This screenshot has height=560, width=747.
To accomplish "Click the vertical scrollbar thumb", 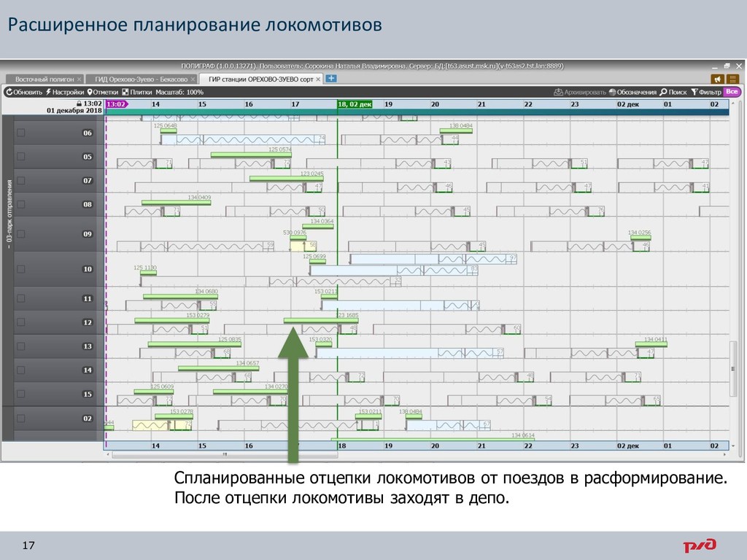I will pos(734,368).
